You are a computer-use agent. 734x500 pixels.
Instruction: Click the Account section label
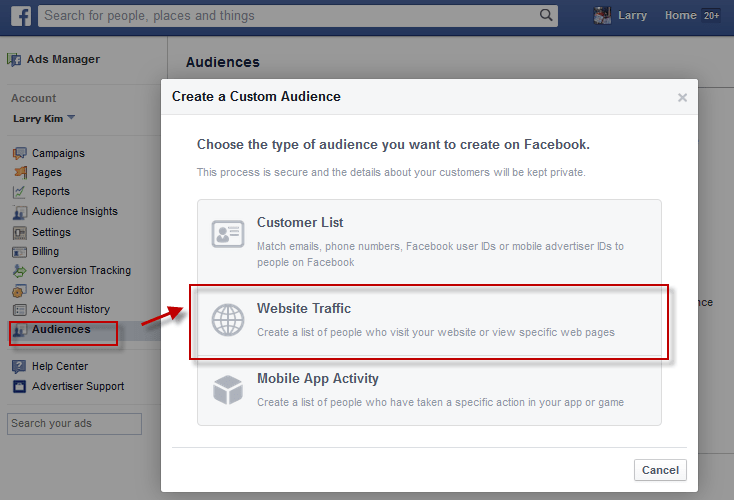point(33,98)
